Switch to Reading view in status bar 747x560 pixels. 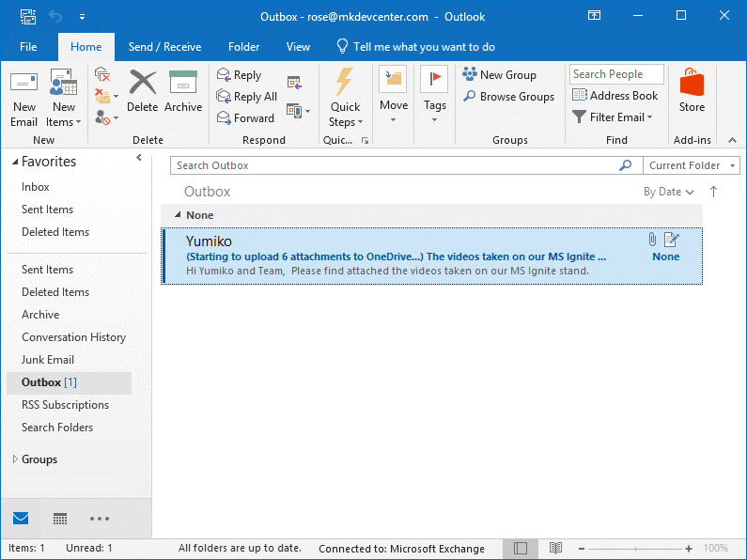point(555,548)
